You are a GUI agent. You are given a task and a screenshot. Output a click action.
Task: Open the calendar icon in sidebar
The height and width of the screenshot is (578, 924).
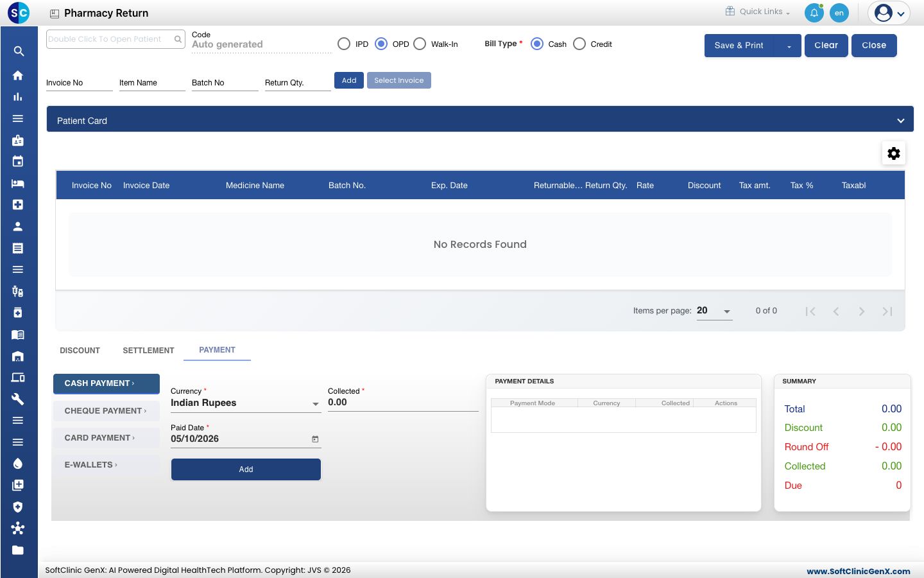point(18,161)
